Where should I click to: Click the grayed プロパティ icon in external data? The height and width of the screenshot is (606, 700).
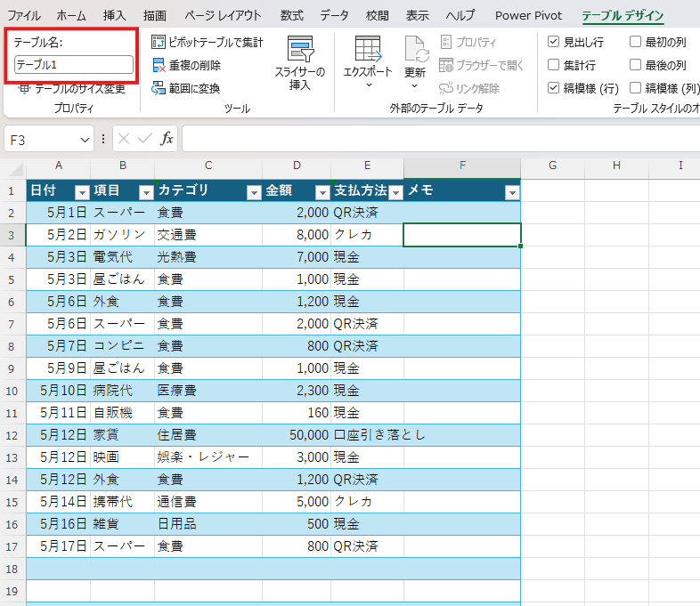tap(446, 42)
